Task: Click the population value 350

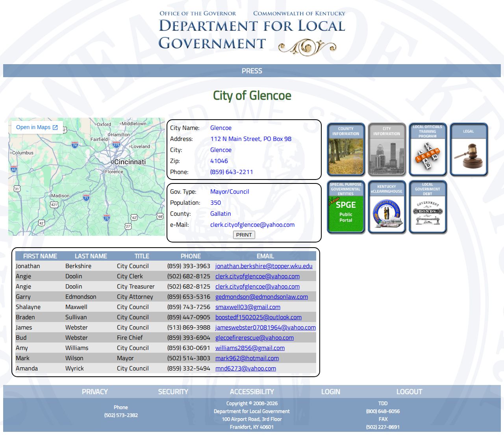Action: (215, 203)
